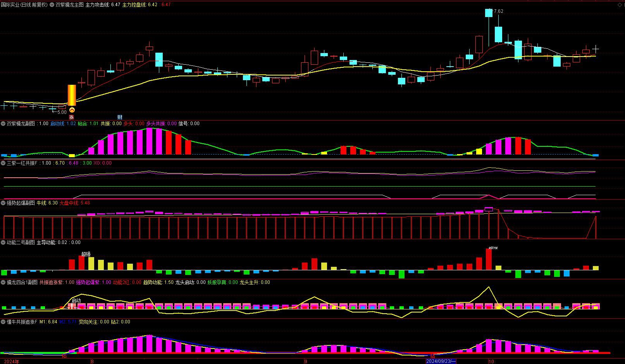Click the 超强 label in momentum panel
Viewport: 625px width, 364px height.
click(x=86, y=254)
